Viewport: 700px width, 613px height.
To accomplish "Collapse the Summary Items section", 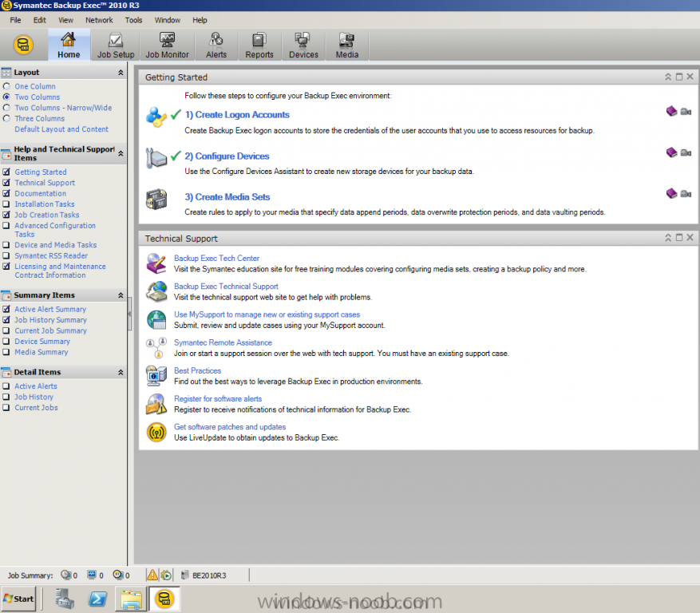I will tap(121, 295).
